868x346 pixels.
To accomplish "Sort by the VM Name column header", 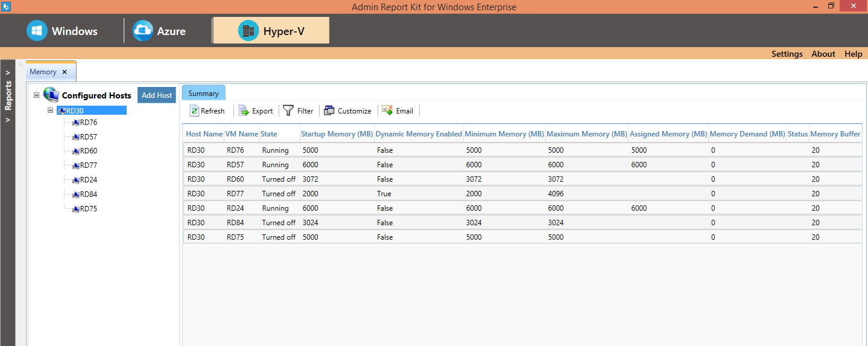I will click(241, 134).
